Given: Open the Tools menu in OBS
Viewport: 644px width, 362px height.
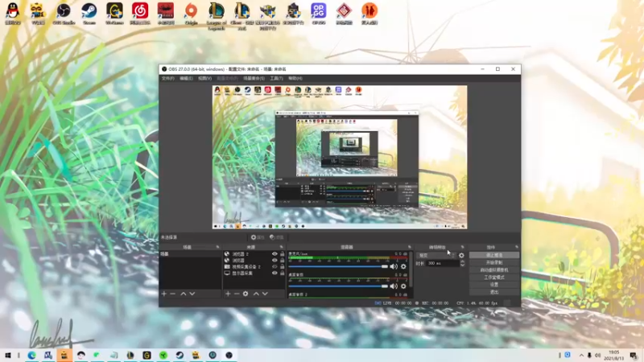Looking at the screenshot, I should [276, 78].
